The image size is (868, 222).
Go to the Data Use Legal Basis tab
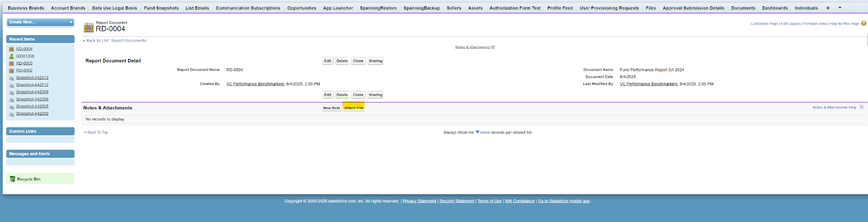tap(114, 8)
